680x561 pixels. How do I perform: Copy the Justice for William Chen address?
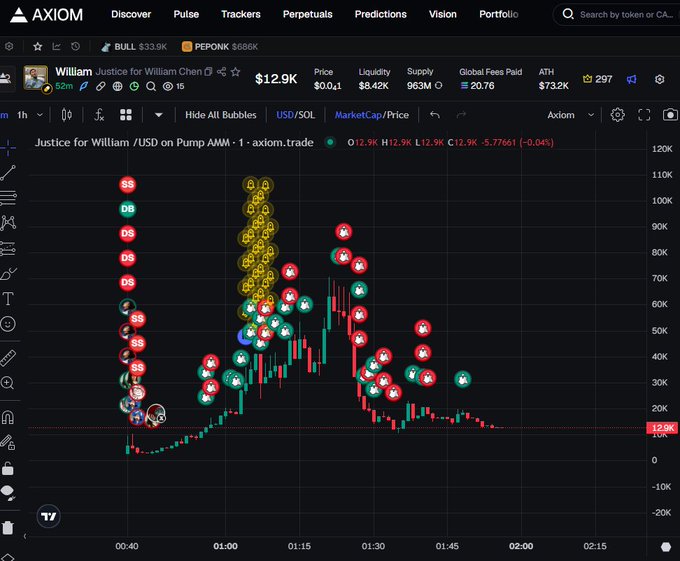point(208,72)
